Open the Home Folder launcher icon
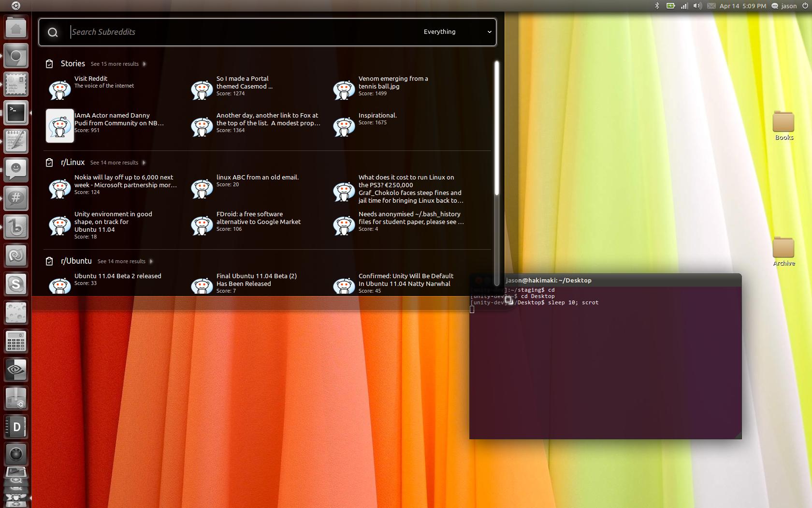 (15, 27)
